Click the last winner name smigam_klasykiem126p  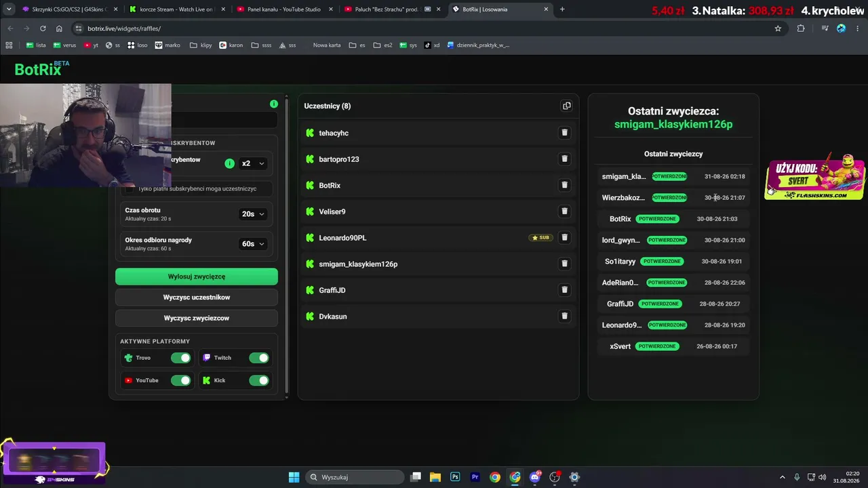point(673,125)
